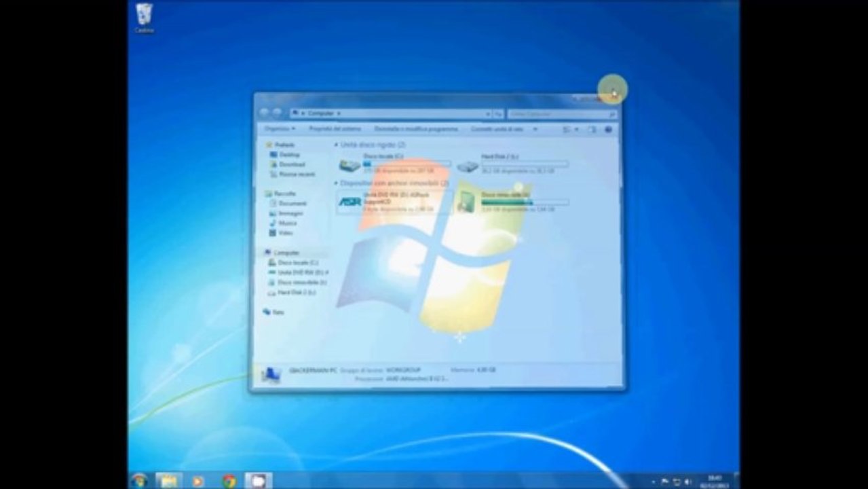
Task: Select Unità DVD RW in navigation tree
Action: click(299, 272)
